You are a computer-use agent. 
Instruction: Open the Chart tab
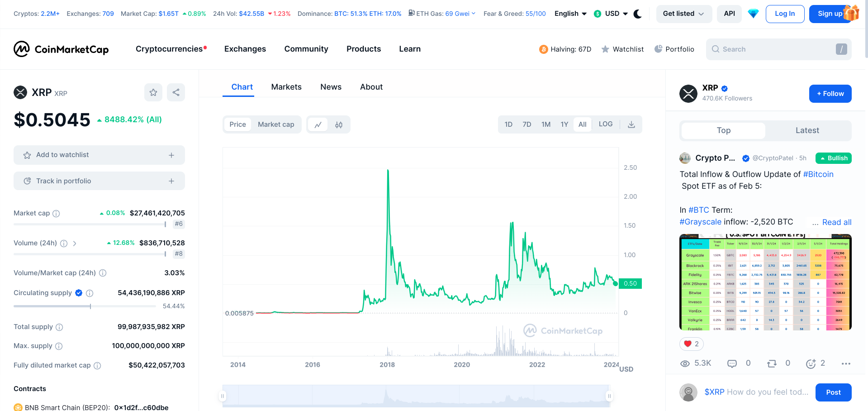point(242,87)
